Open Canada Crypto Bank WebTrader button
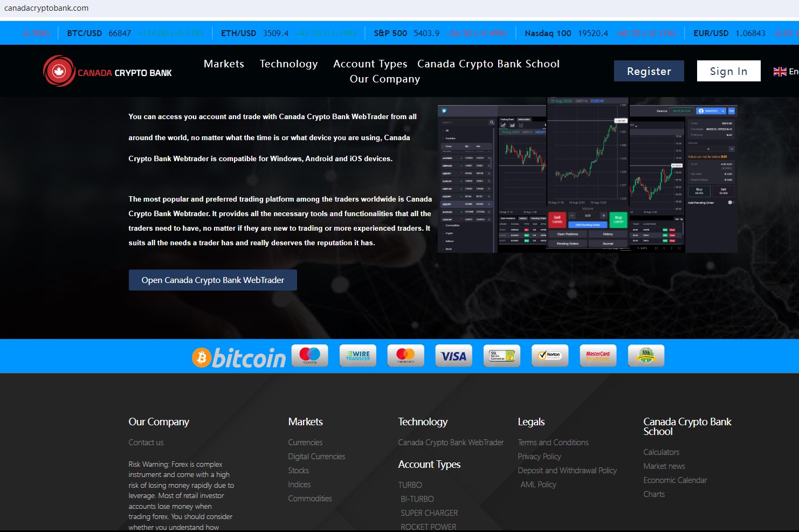Screen dimensions: 799x532 coord(213,280)
